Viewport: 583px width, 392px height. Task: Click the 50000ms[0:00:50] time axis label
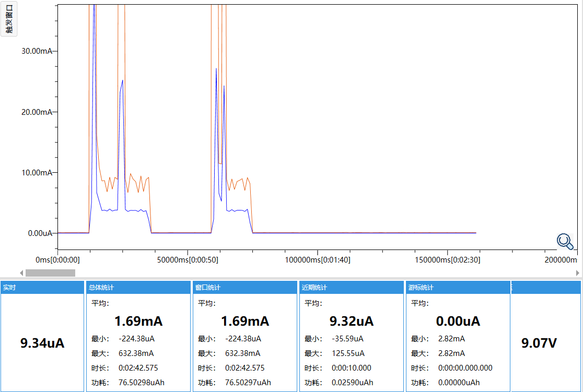tap(188, 260)
